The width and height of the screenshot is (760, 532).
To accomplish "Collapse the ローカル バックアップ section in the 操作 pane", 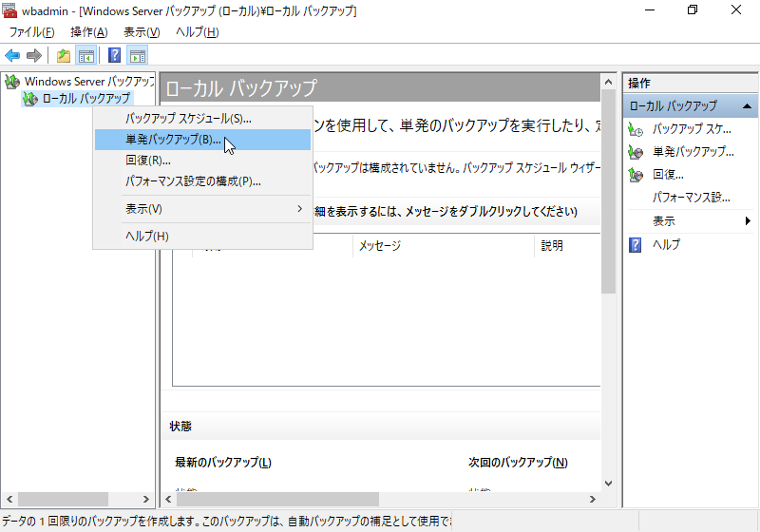I will point(747,106).
